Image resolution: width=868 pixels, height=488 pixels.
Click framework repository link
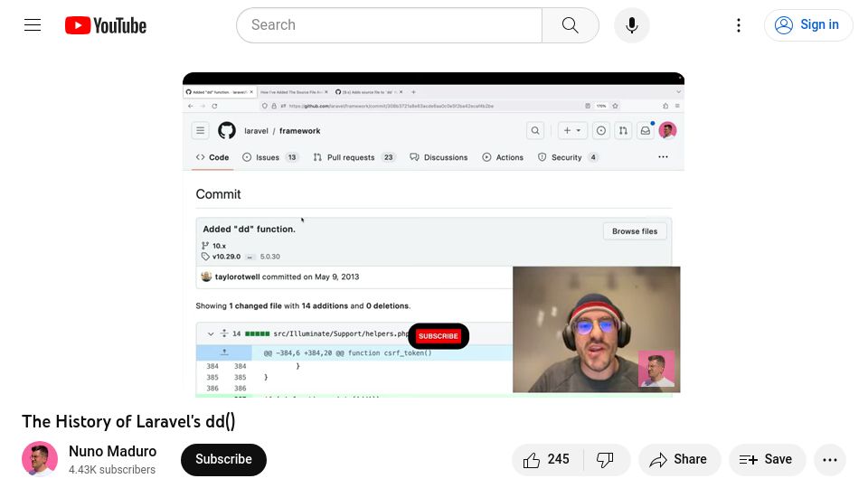coord(299,131)
